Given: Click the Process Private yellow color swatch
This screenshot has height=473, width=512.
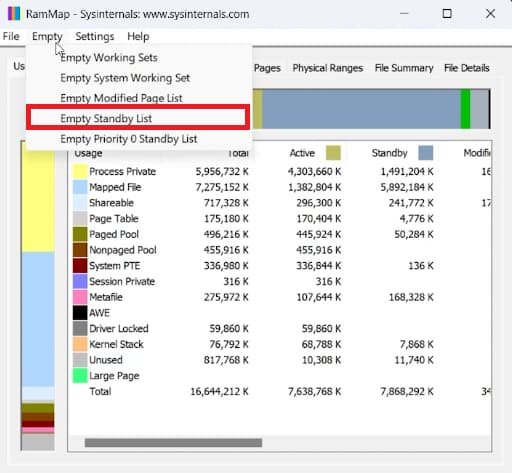Looking at the screenshot, I should click(x=80, y=171).
